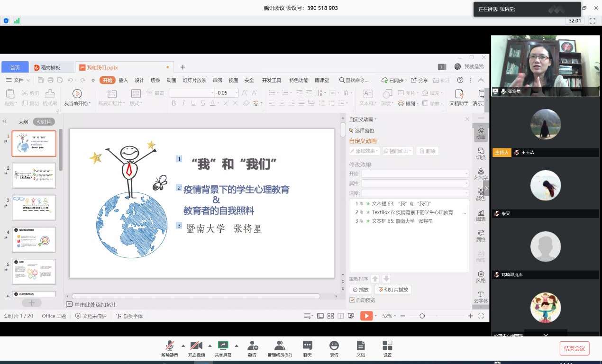The width and height of the screenshot is (602, 364).
Task: Switch to the 大纲 outline tab
Action: pos(23,122)
